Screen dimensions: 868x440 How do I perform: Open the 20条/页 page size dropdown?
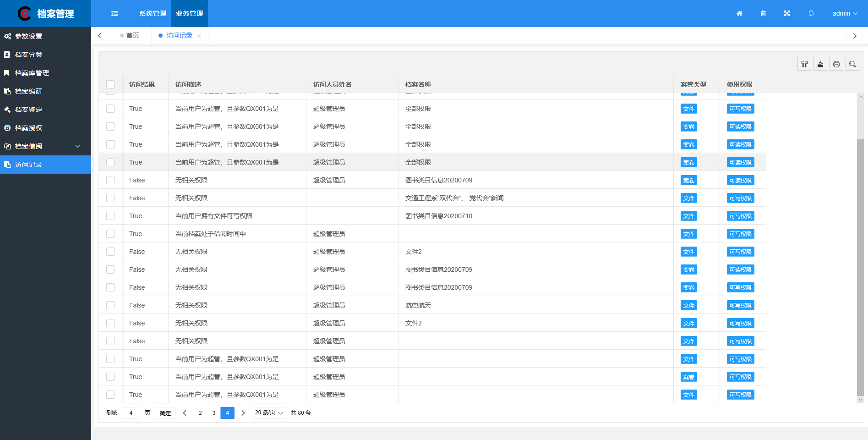[x=268, y=412]
